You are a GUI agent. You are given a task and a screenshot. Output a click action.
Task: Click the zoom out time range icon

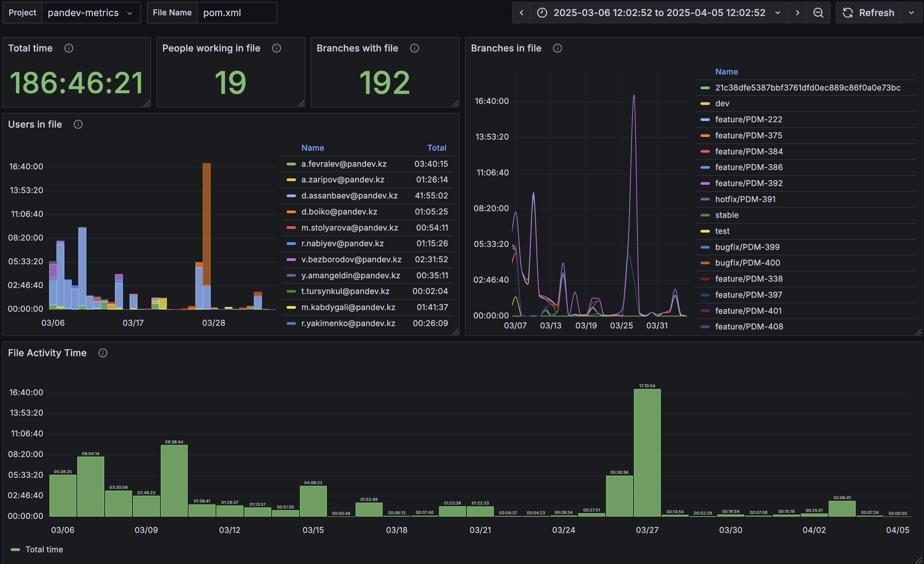point(818,13)
